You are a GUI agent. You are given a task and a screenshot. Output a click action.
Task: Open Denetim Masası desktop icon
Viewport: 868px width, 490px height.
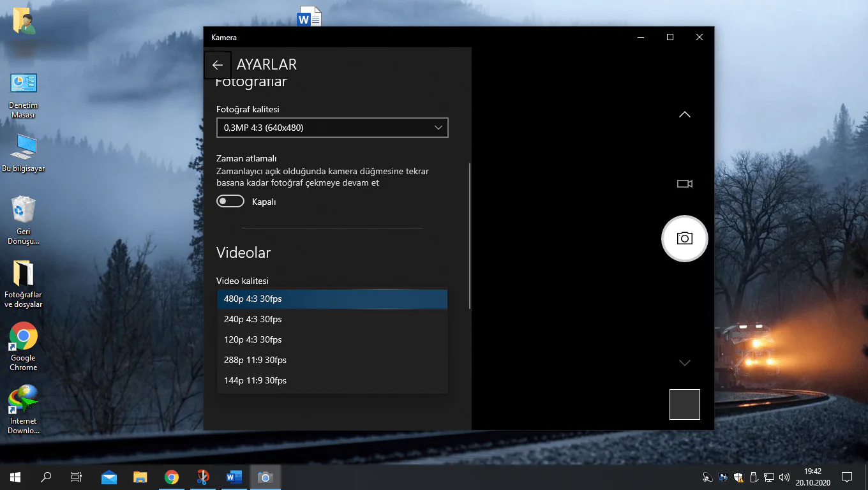(x=24, y=84)
